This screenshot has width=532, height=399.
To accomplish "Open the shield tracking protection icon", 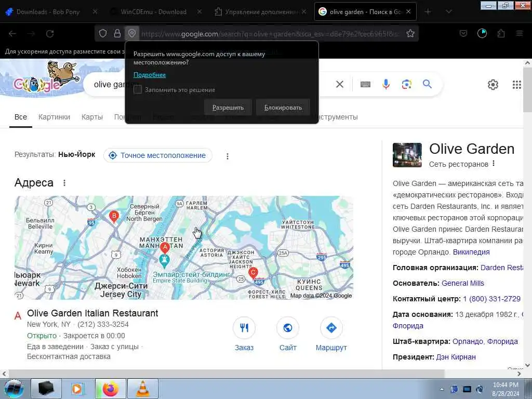I will 103,33.
